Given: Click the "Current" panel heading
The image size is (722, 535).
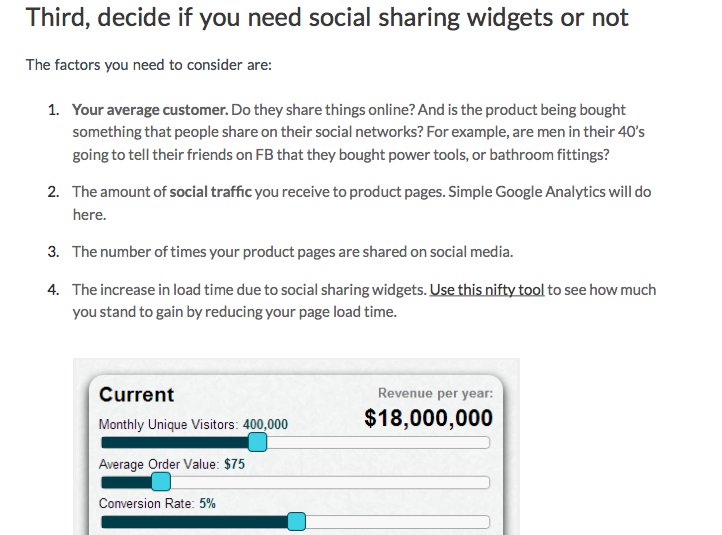Looking at the screenshot, I should coord(137,395).
